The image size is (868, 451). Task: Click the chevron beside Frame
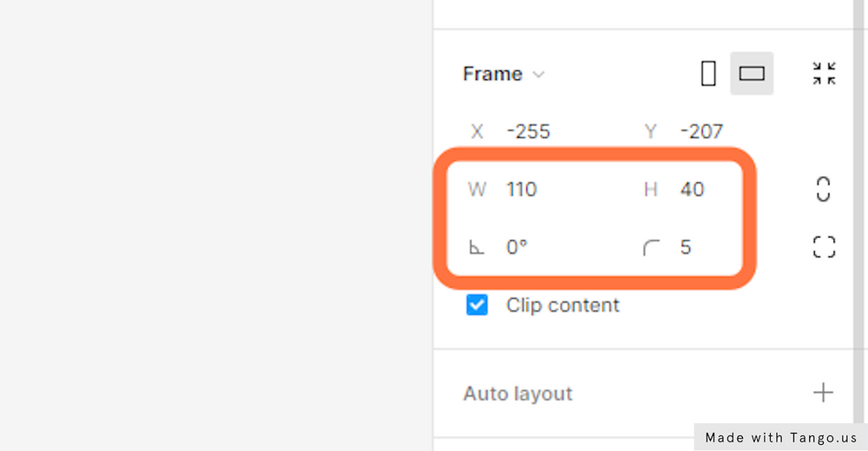[x=538, y=75]
